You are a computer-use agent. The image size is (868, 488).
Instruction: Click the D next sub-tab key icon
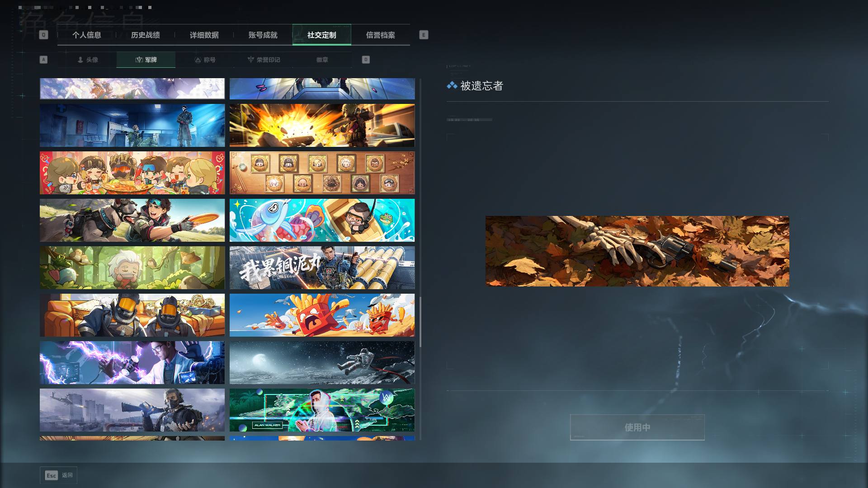pos(366,60)
